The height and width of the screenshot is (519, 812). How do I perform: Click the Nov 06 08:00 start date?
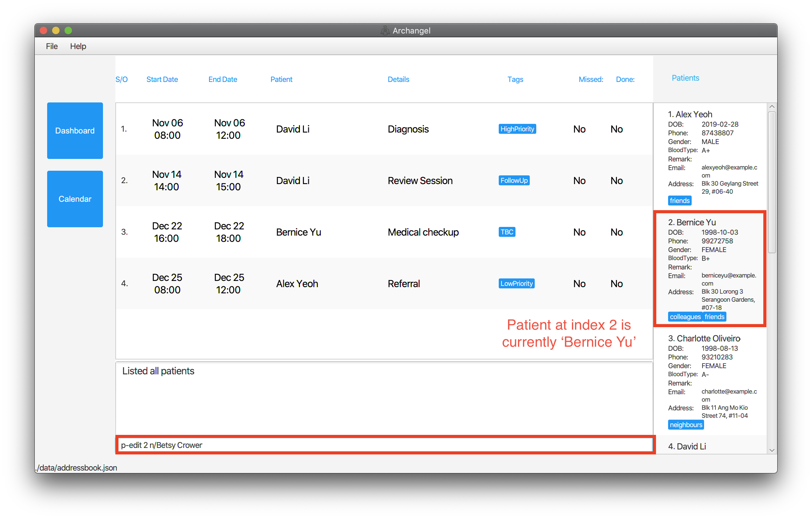[167, 129]
